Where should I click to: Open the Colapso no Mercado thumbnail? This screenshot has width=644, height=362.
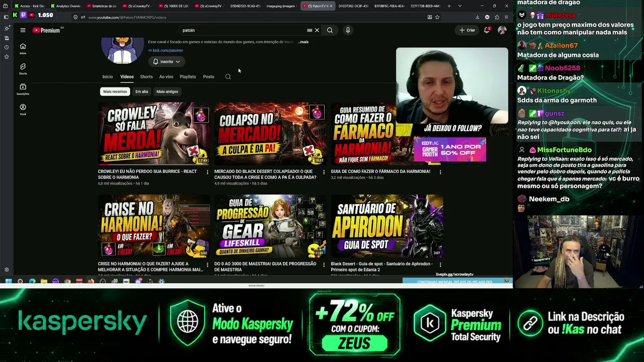coord(270,134)
